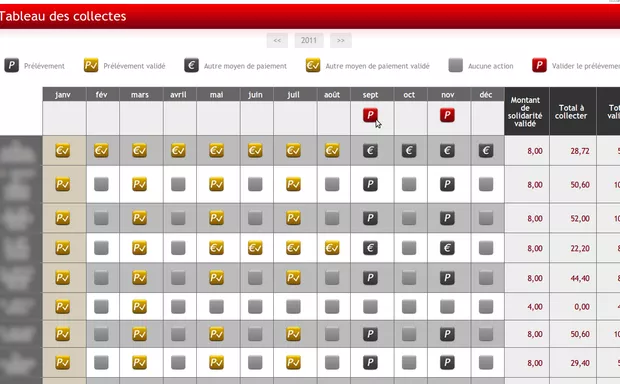This screenshot has height=384, width=620.
Task: Click the Autre moyen de paiement legend icon
Action: click(x=191, y=65)
